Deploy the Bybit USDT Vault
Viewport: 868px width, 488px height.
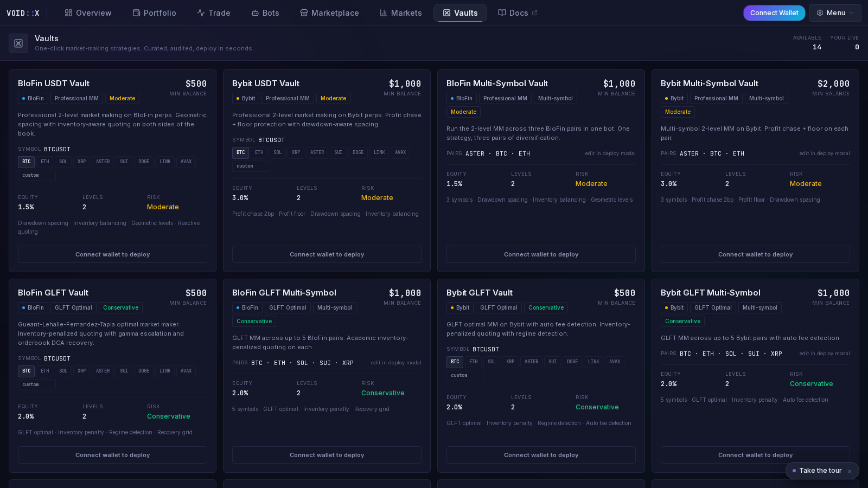(327, 254)
